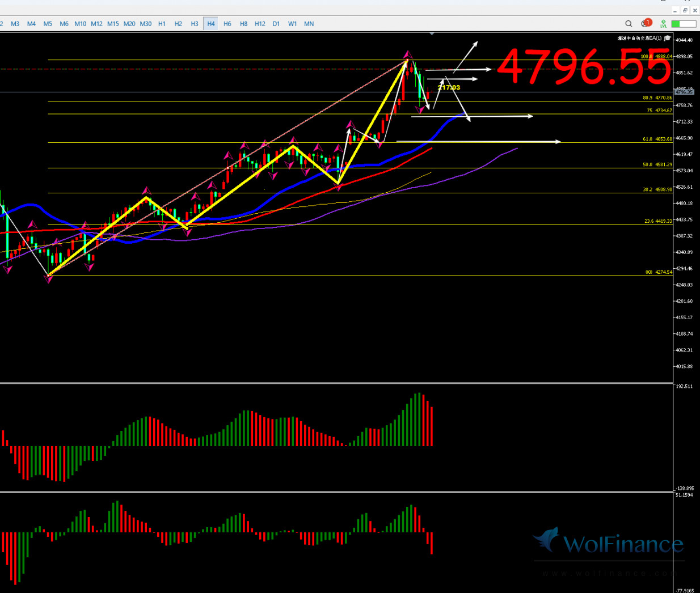700x593 pixels.
Task: Select the H12 timeframe button
Action: click(260, 24)
